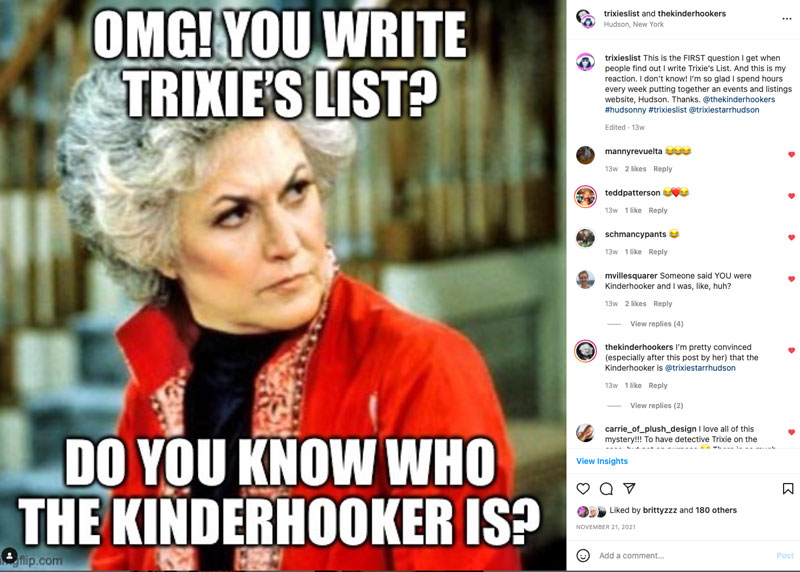Expand View replies (4) under mvillesquarer

[x=657, y=324]
